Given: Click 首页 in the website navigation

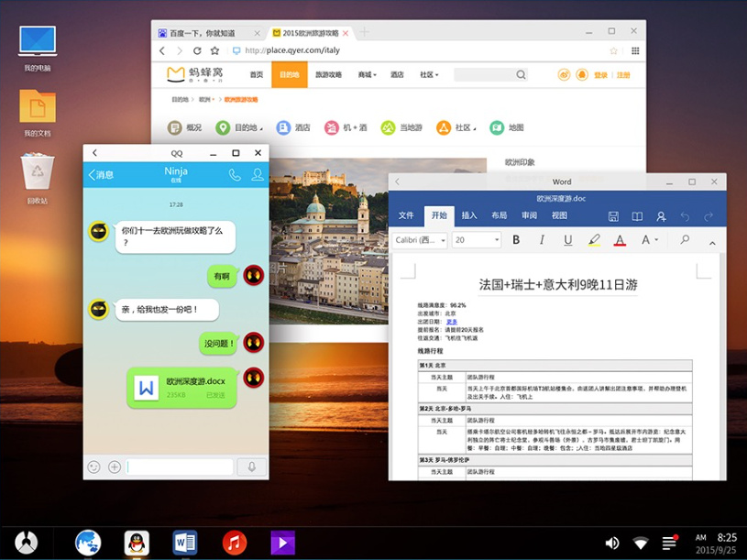Looking at the screenshot, I should tap(257, 75).
